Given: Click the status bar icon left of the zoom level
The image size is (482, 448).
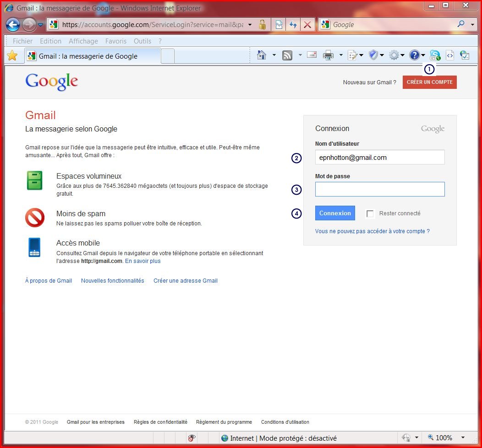Looking at the screenshot, I should click(406, 437).
